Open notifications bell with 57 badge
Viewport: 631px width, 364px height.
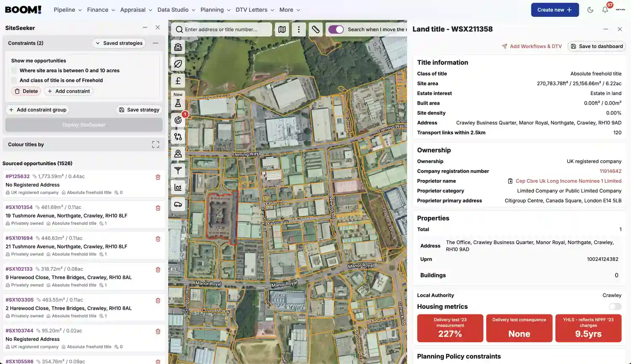pos(605,10)
